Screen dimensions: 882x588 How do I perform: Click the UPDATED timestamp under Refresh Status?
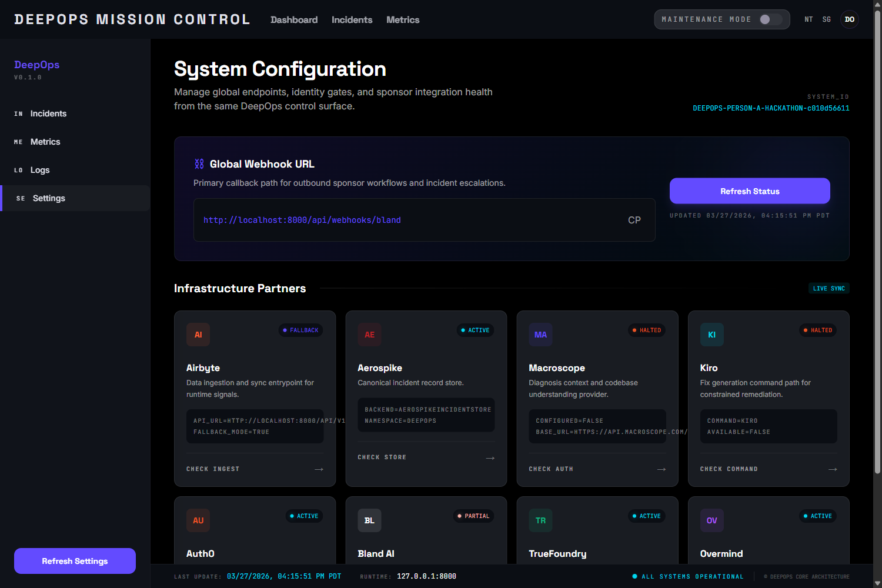click(x=750, y=216)
